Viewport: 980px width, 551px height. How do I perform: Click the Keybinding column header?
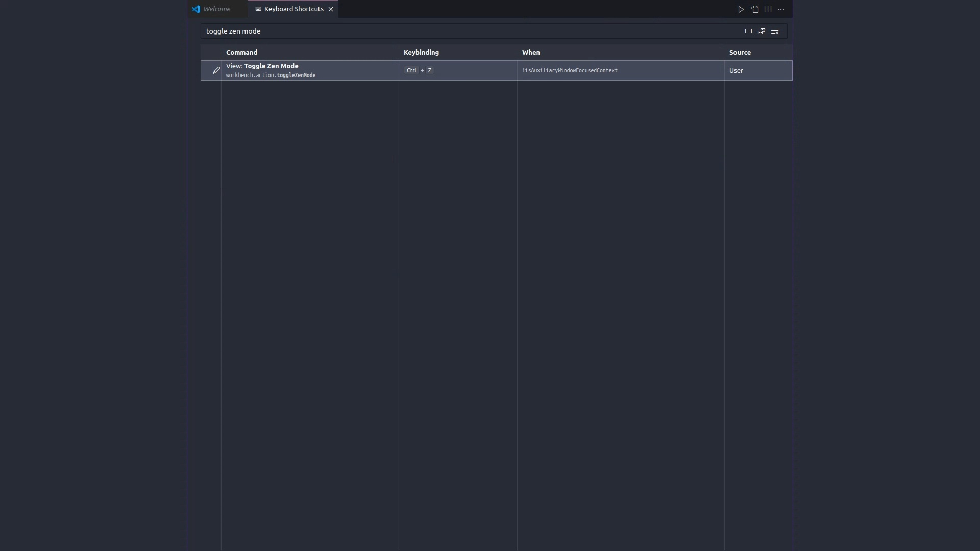pos(421,52)
